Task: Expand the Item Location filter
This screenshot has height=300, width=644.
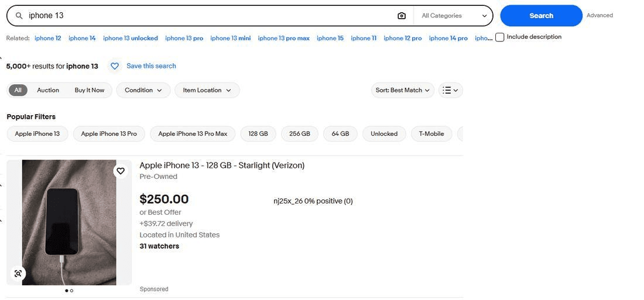Action: (207, 90)
